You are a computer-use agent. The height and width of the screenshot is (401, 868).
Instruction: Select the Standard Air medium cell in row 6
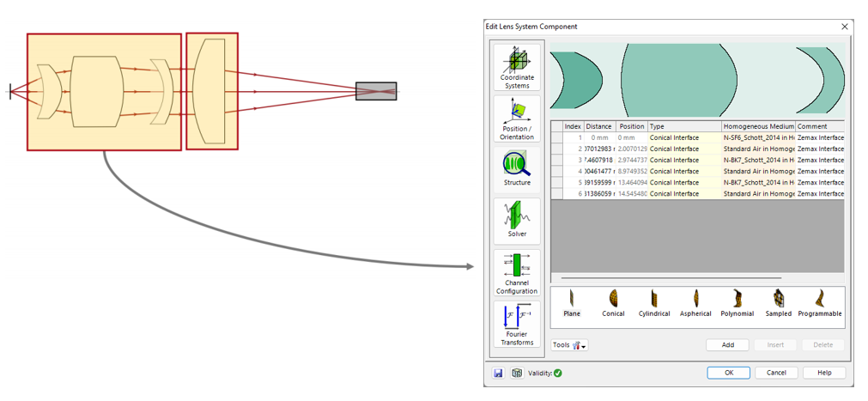(x=758, y=194)
